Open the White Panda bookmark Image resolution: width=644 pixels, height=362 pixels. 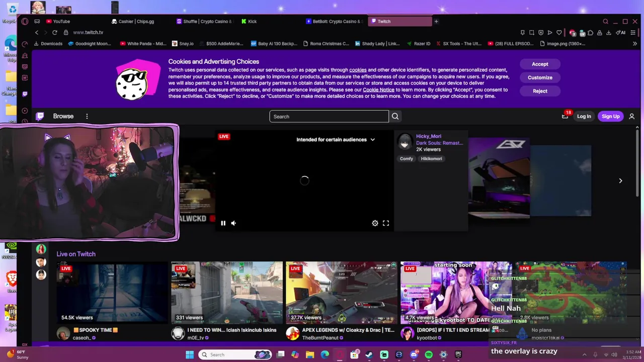coord(143,44)
